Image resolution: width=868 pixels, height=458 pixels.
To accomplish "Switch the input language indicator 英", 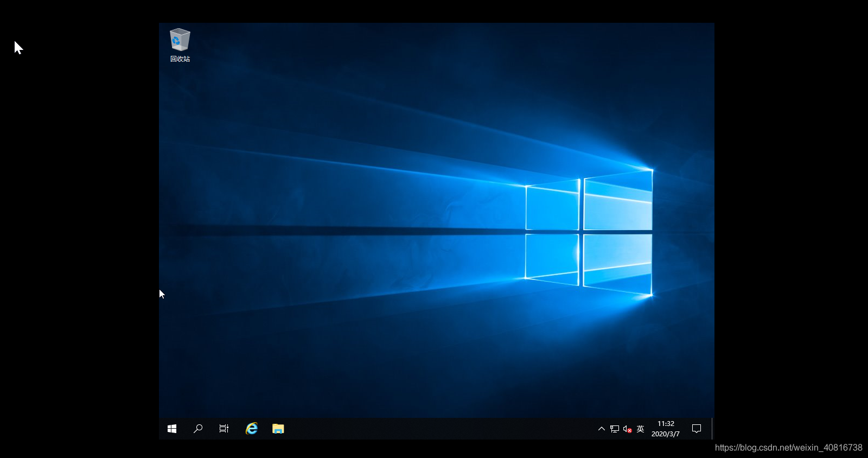I will (641, 429).
